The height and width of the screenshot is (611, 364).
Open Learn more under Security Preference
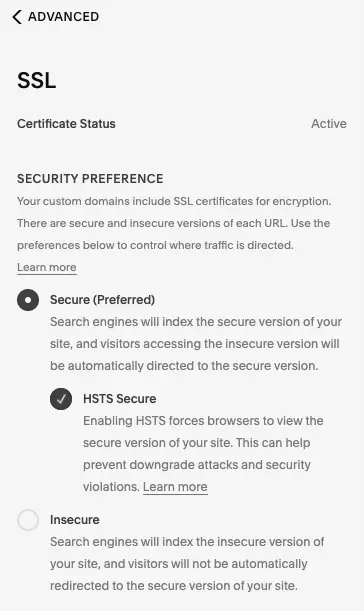click(47, 267)
